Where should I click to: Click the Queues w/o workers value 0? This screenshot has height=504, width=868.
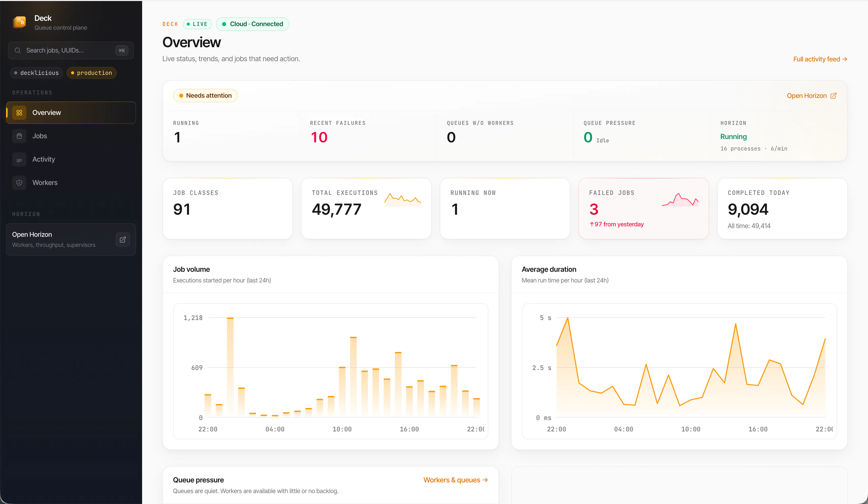tap(451, 138)
